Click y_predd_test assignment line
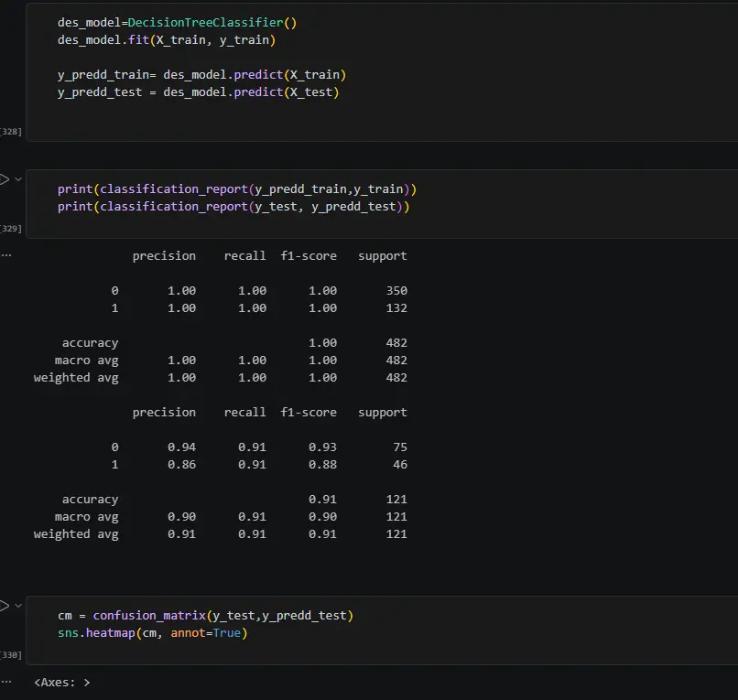Screen dimensions: 738x700 click(198, 92)
